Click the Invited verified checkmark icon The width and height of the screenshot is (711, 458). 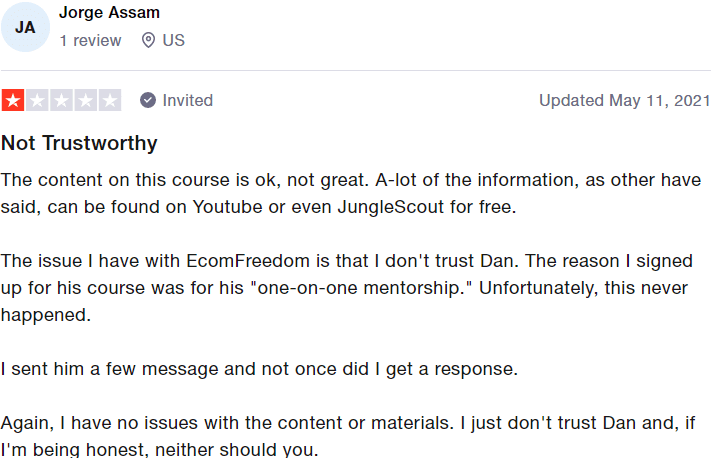click(x=148, y=100)
